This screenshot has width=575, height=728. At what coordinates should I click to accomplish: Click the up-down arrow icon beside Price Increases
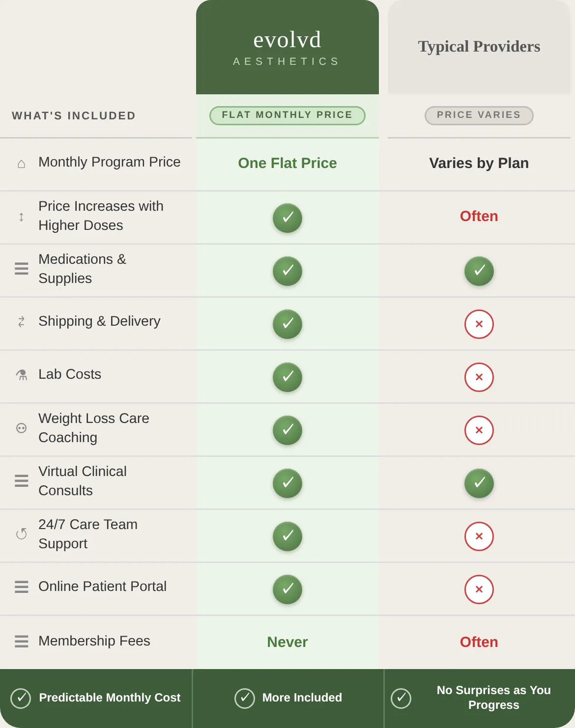tap(21, 217)
